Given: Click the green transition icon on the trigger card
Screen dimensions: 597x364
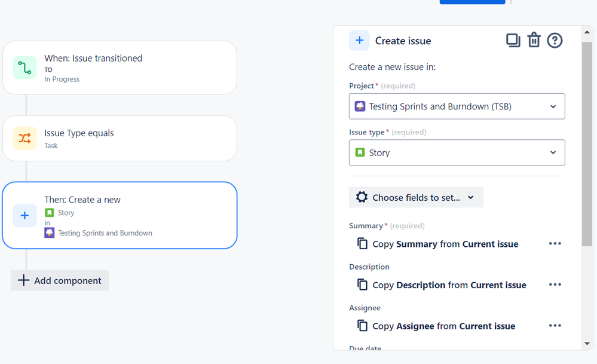Looking at the screenshot, I should click(25, 66).
